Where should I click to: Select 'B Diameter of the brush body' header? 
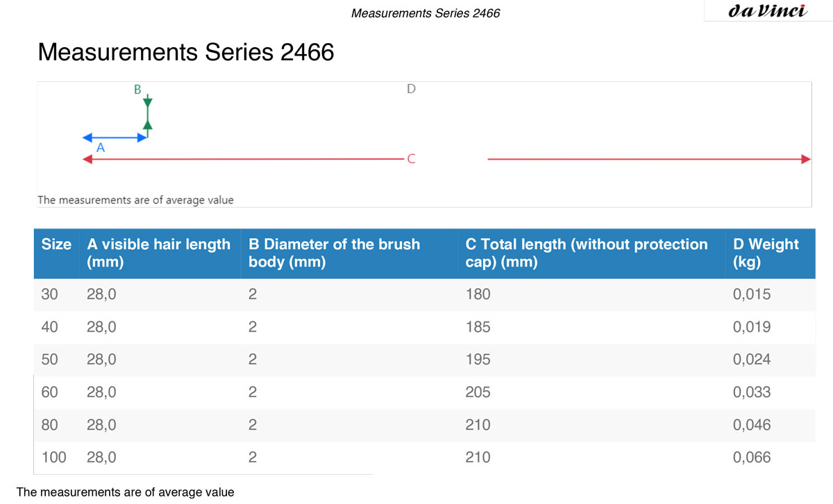334,253
